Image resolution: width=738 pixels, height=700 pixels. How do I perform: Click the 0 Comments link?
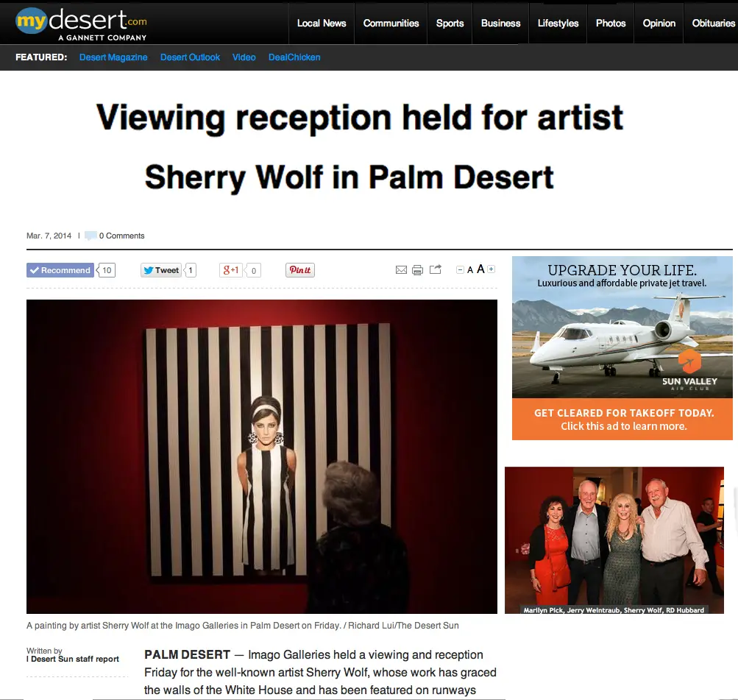tap(121, 236)
